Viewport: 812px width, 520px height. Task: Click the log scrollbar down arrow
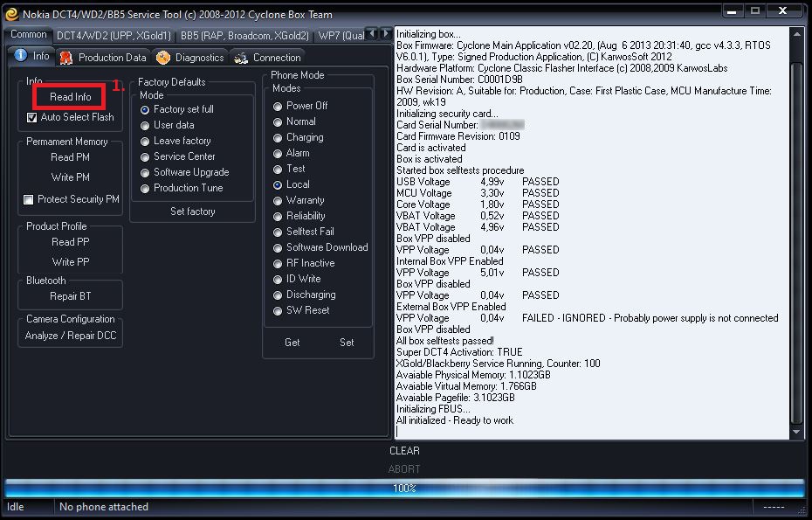(796, 432)
